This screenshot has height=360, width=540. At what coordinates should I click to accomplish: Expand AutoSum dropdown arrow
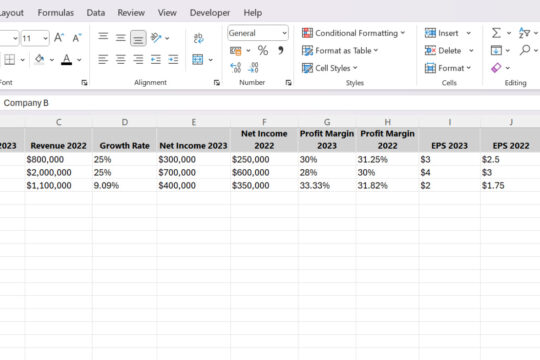(x=509, y=33)
